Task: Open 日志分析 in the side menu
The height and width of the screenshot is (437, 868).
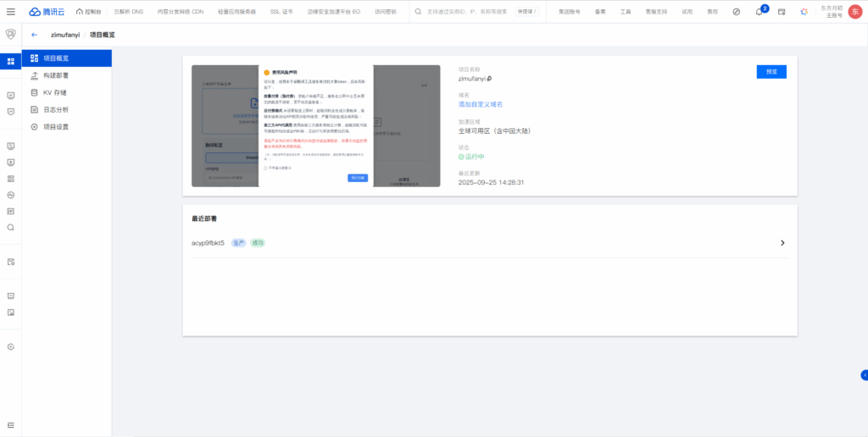Action: 56,109
